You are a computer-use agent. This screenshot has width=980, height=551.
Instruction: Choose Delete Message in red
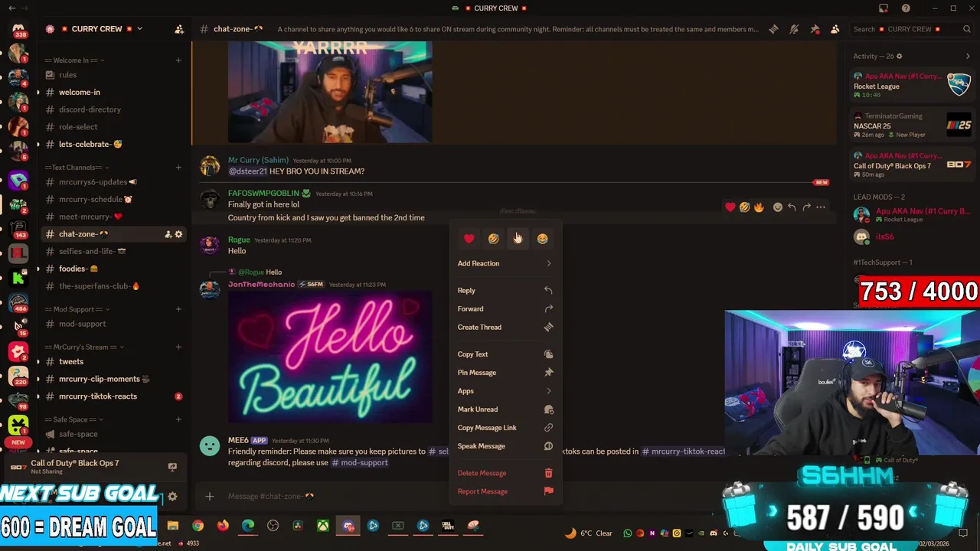[x=505, y=473]
